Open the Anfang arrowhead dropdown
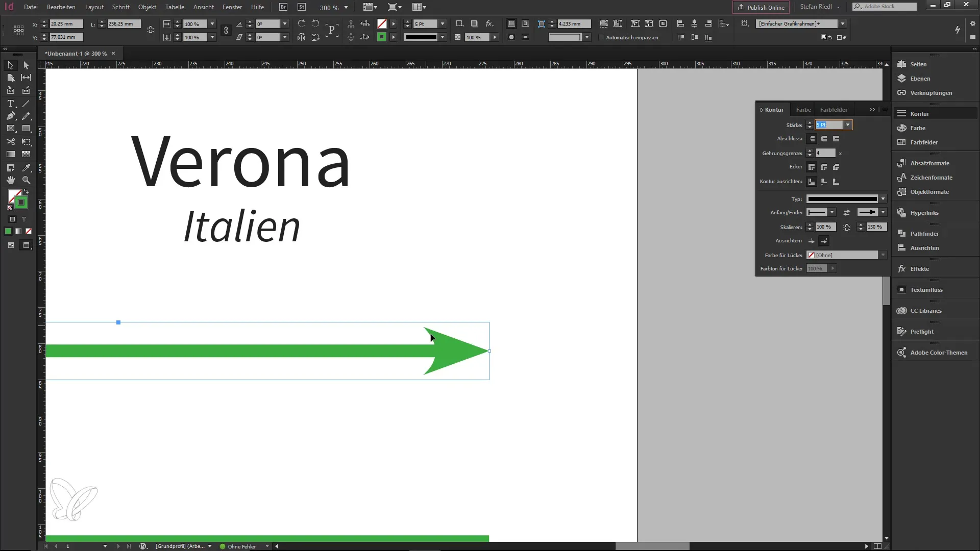Viewport: 980px width, 551px height. point(832,212)
